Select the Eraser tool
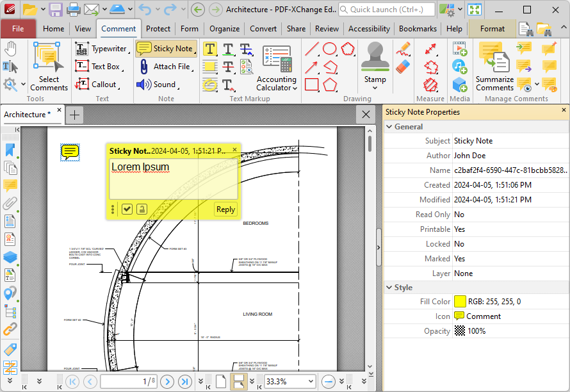 click(x=403, y=67)
